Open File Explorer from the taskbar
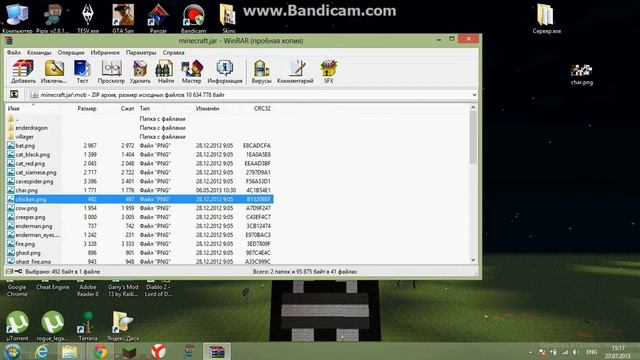Screen dimensions: 640x360 click(x=70, y=351)
